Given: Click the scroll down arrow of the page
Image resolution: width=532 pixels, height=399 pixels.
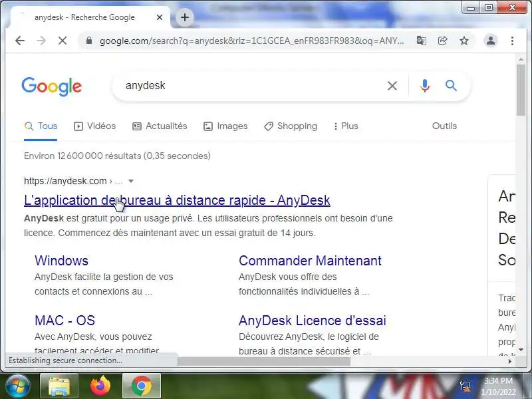Looking at the screenshot, I should (521, 350).
